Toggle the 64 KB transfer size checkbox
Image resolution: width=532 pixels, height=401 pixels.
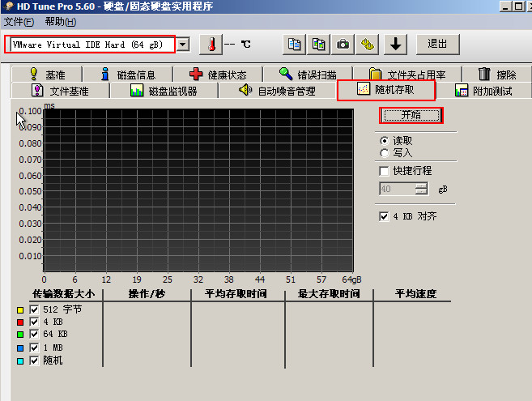click(34, 335)
